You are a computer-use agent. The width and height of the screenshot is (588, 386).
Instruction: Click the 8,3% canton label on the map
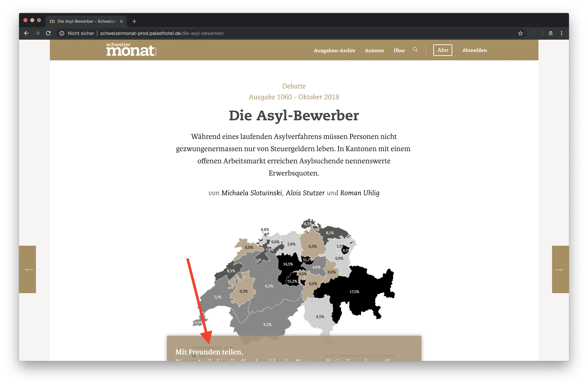point(308,224)
